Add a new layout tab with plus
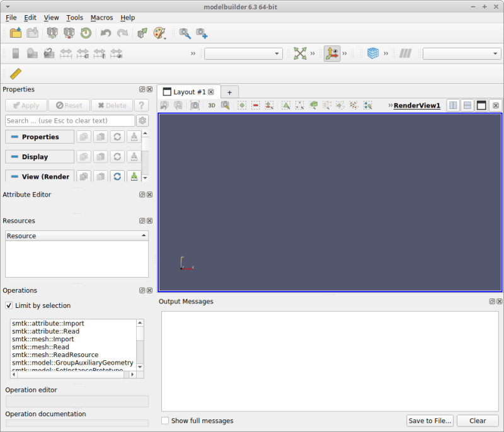Screen dimensions: 504x432 pos(229,93)
